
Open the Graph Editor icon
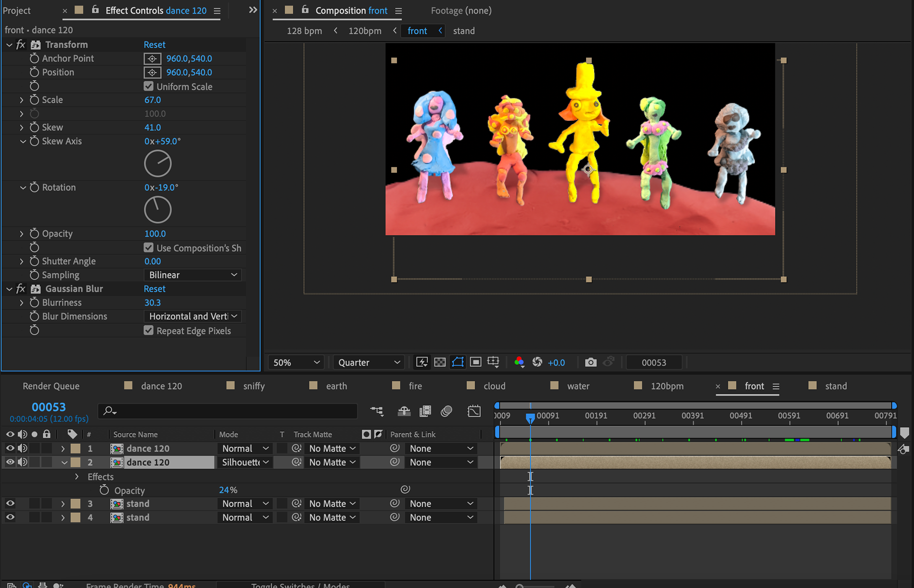pyautogui.click(x=474, y=411)
